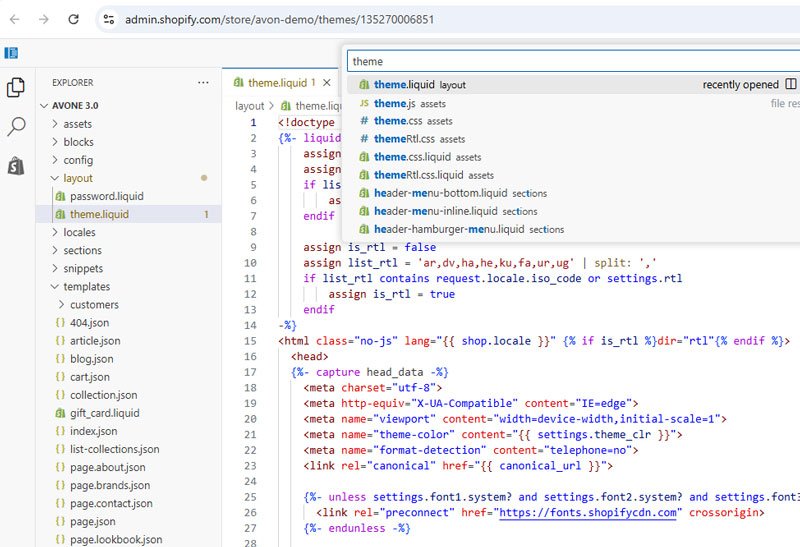Open index.json template file

click(x=129, y=431)
